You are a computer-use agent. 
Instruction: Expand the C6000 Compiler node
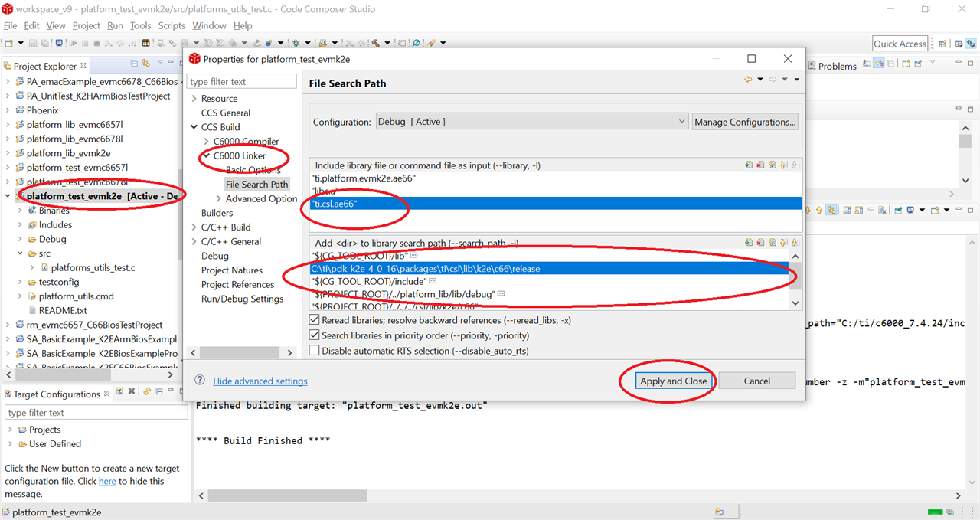(x=207, y=142)
